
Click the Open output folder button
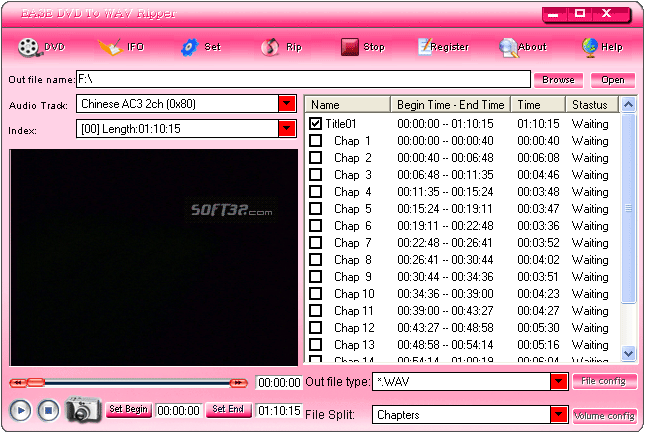point(613,80)
